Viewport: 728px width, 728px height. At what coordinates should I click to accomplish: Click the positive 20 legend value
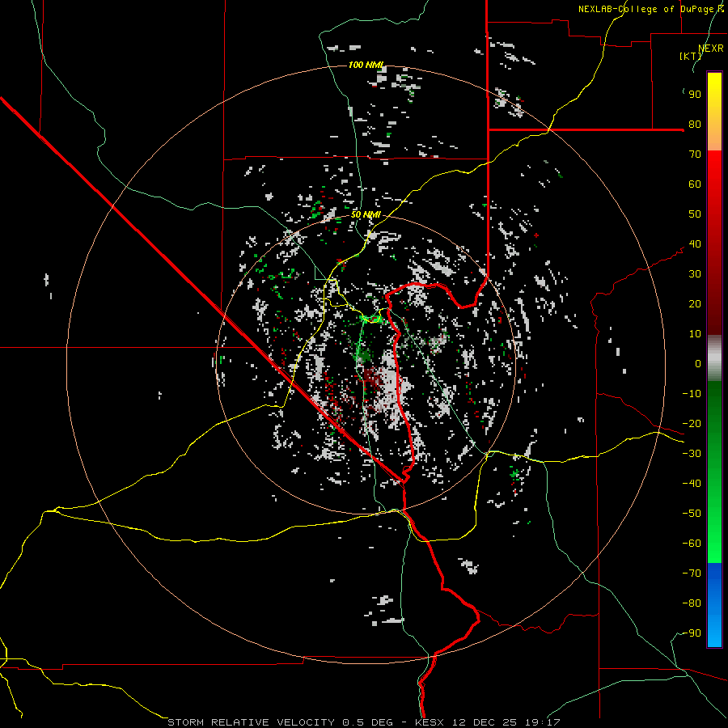[695, 303]
